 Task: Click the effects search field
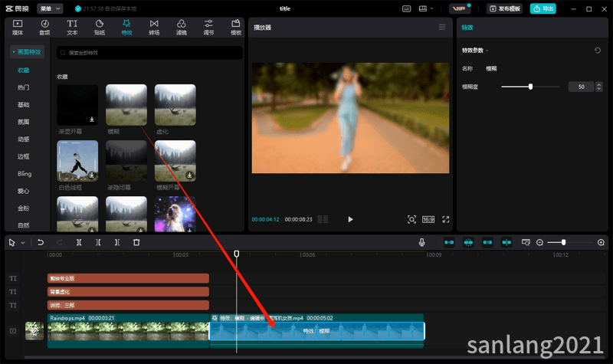149,53
